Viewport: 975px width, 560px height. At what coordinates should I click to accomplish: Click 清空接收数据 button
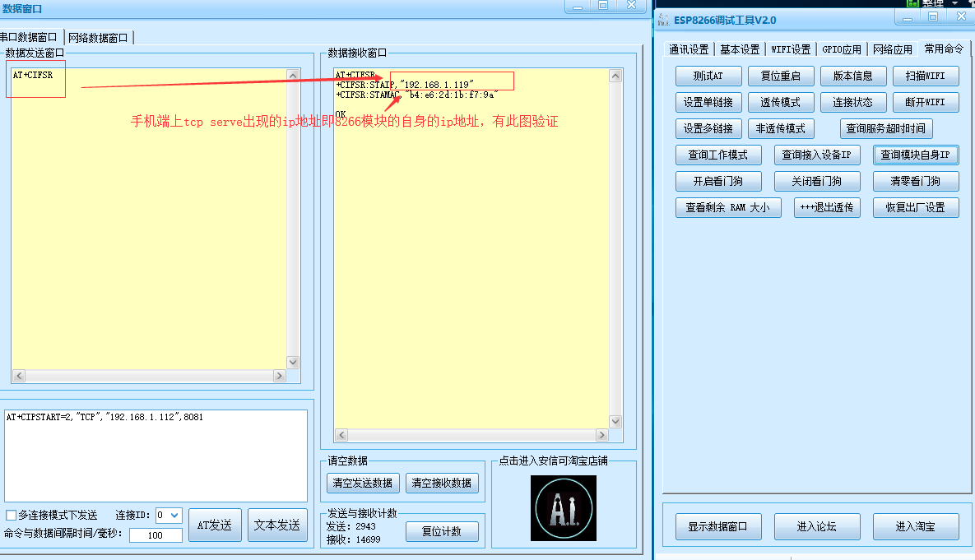tap(442, 483)
